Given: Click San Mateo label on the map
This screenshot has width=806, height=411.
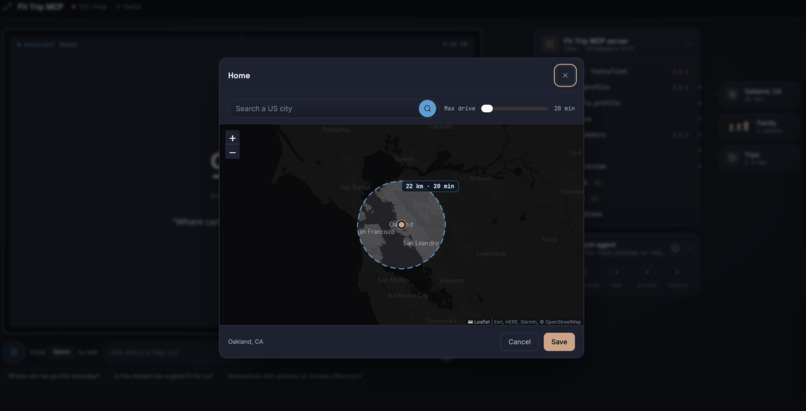Looking at the screenshot, I should pyautogui.click(x=393, y=280).
